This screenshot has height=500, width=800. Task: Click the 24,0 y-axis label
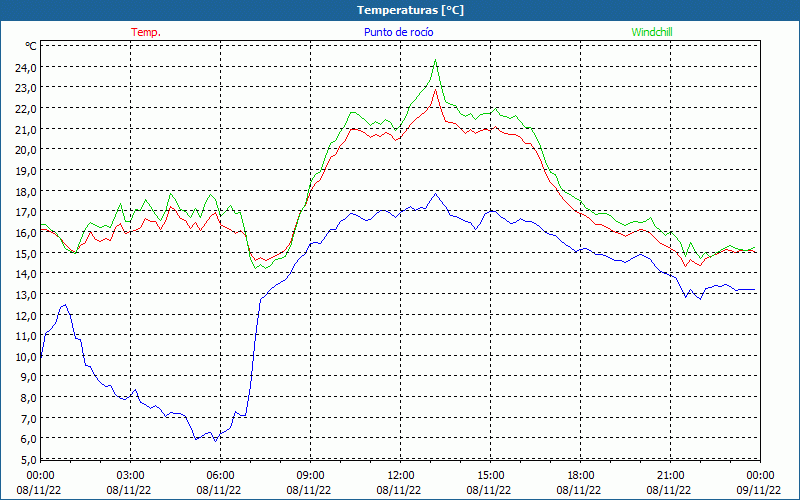point(26,67)
